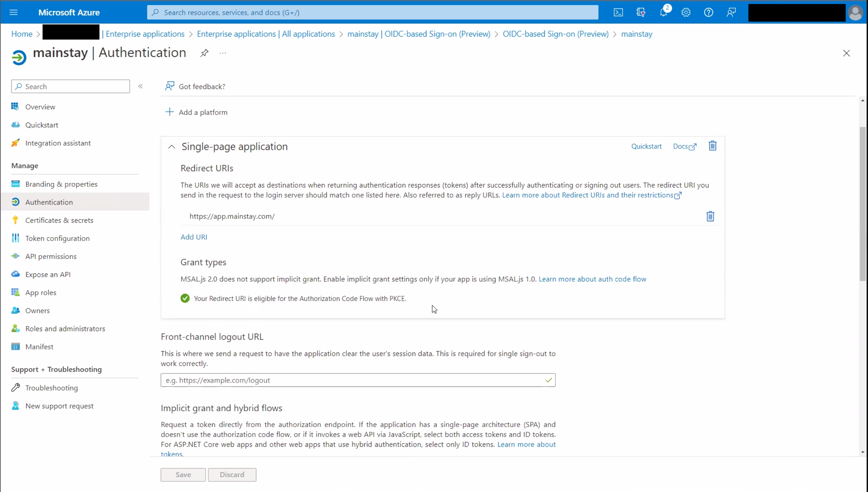The width and height of the screenshot is (868, 492).
Task: Open Overview in the sidebar
Action: tap(40, 107)
